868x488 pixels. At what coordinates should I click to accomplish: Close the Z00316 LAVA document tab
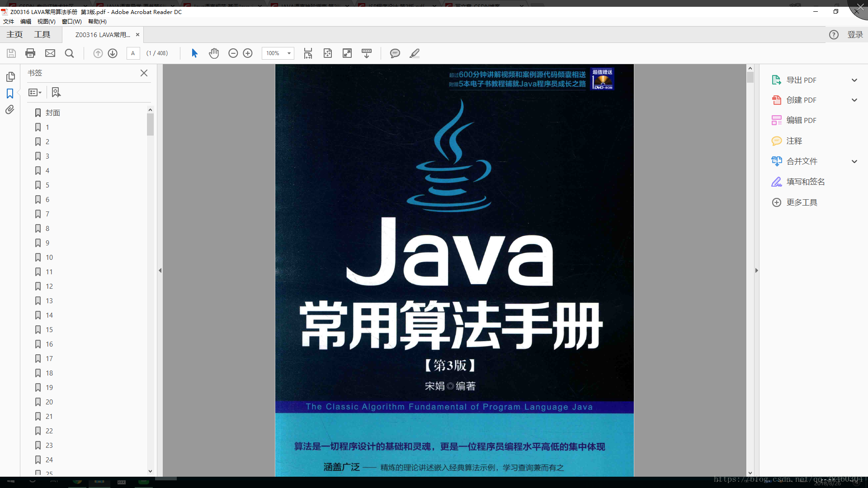(x=137, y=35)
